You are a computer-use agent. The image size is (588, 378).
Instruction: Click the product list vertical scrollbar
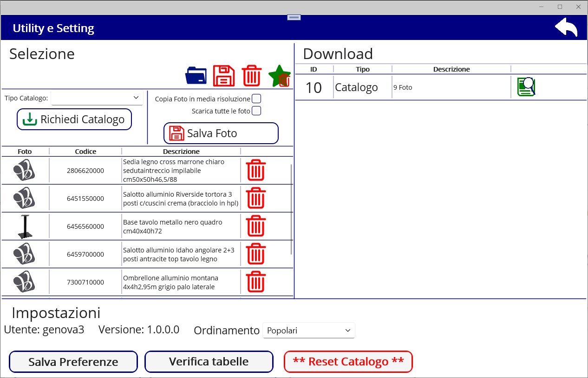tap(291, 209)
